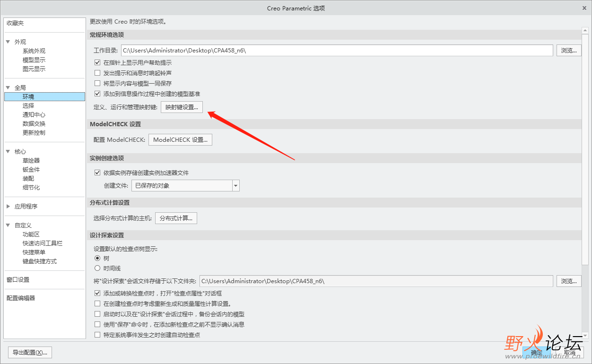Open 功能区 customization
This screenshot has height=364, width=592.
point(31,234)
